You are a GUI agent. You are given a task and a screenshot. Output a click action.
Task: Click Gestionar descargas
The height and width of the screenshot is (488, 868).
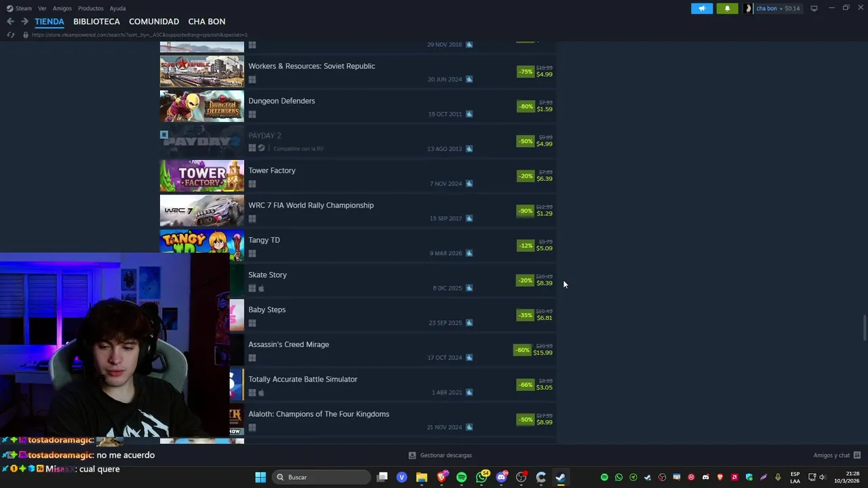(446, 455)
